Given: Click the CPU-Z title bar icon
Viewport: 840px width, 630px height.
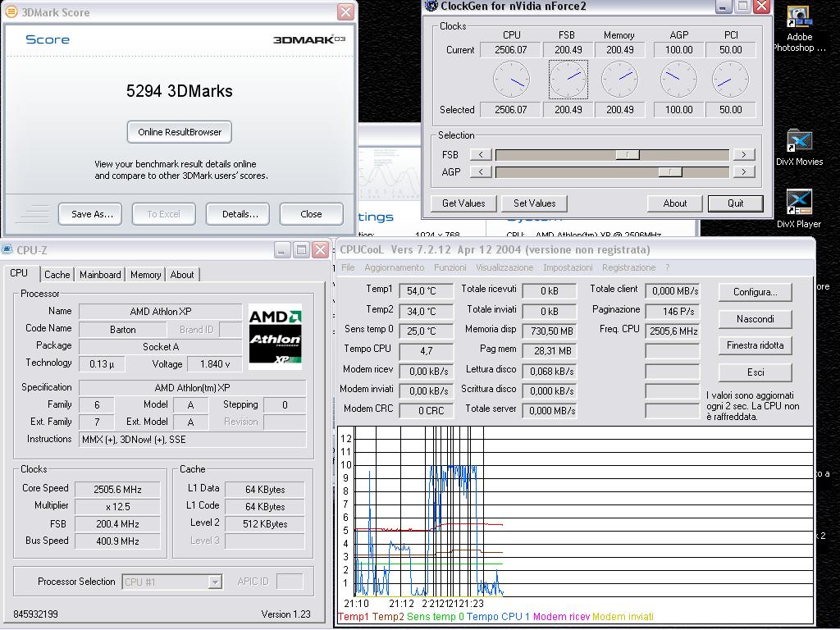Looking at the screenshot, I should (x=7, y=249).
